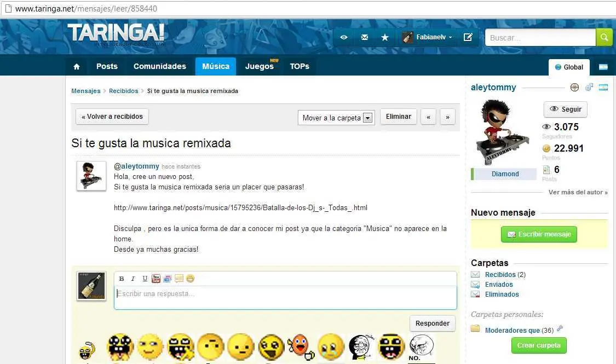Insert a quote in reply editor

point(179,279)
